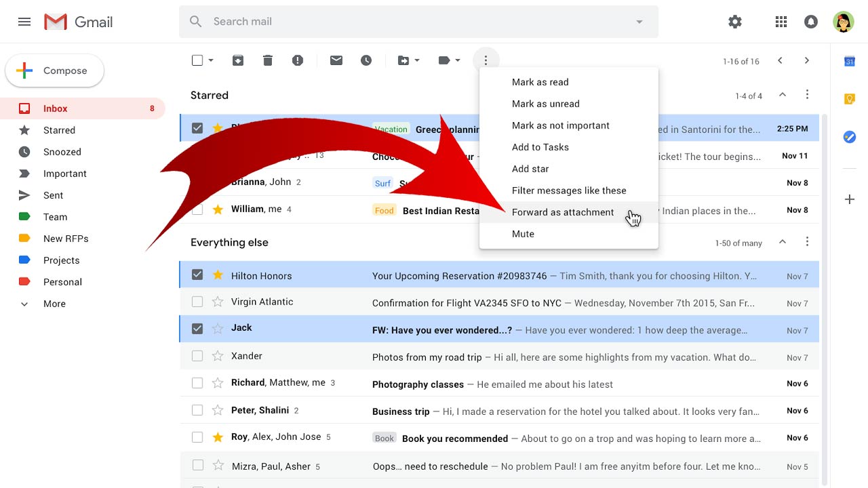The width and height of the screenshot is (868, 488).
Task: Get add-ons plus icon in side panel
Action: 849,199
